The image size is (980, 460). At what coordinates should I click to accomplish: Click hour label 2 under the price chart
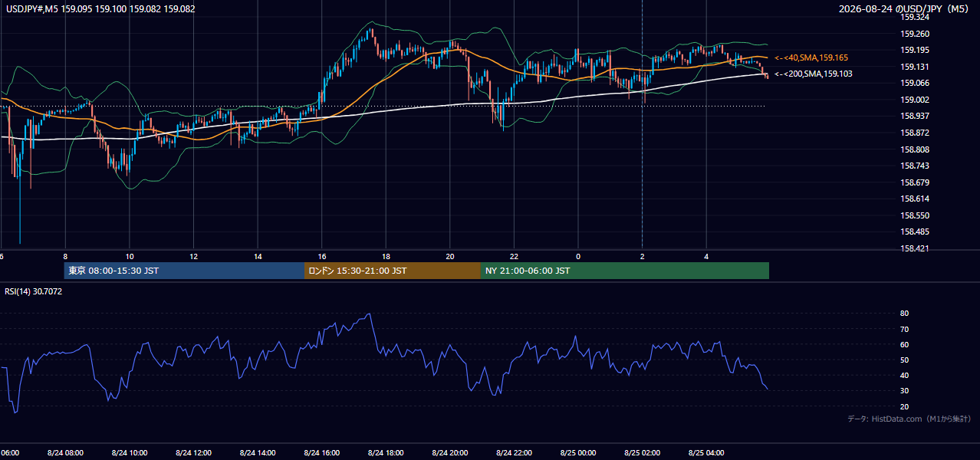(642, 256)
